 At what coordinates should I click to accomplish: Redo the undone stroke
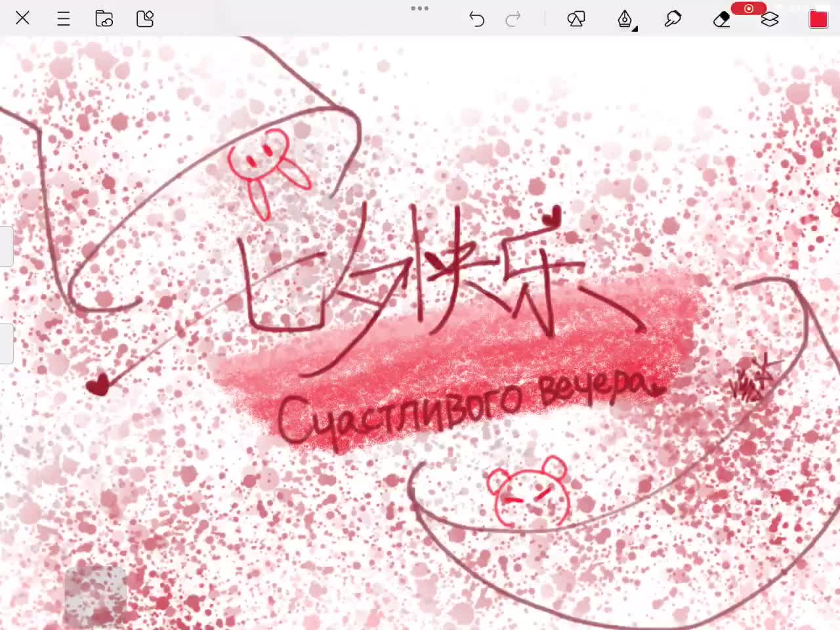(513, 19)
